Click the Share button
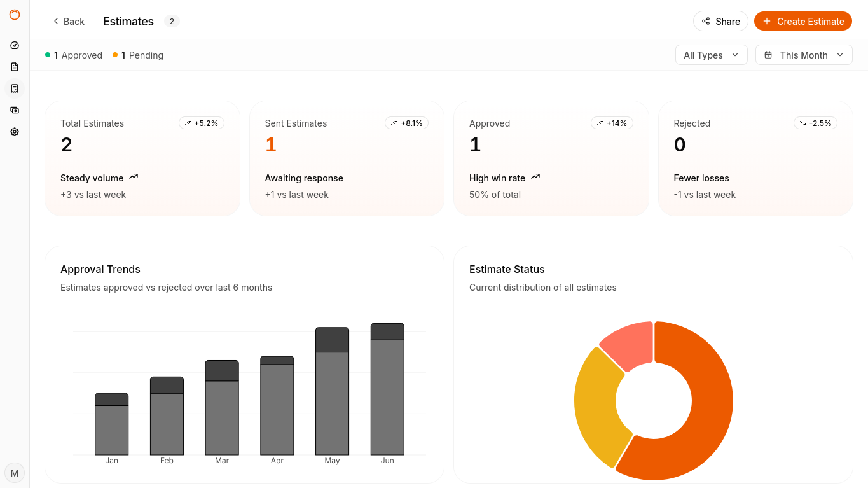 (720, 21)
